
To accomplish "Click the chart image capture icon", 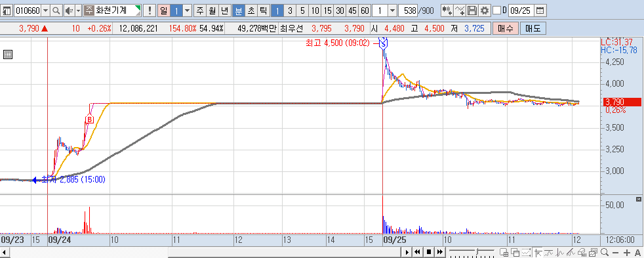I will click(593, 252).
